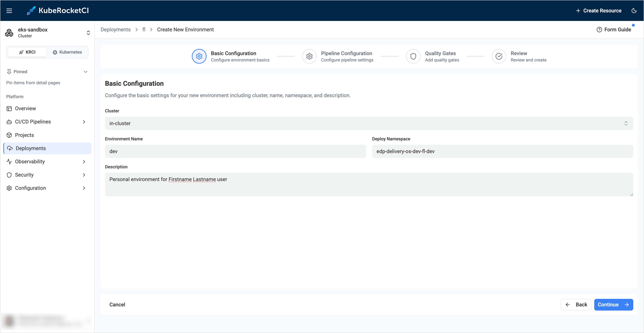Expand the Security submenu chevron
The image size is (644, 333).
coord(84,175)
